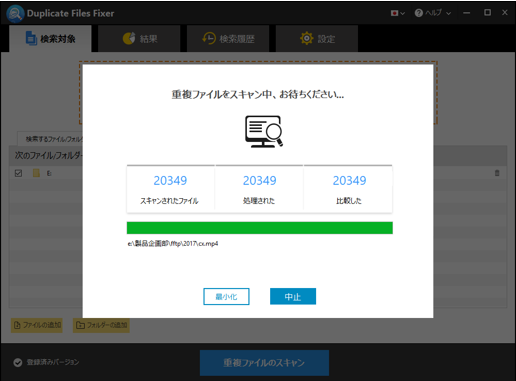Click the フォルダーの追加 button
Viewport: 516px width, 381px height.
101,325
